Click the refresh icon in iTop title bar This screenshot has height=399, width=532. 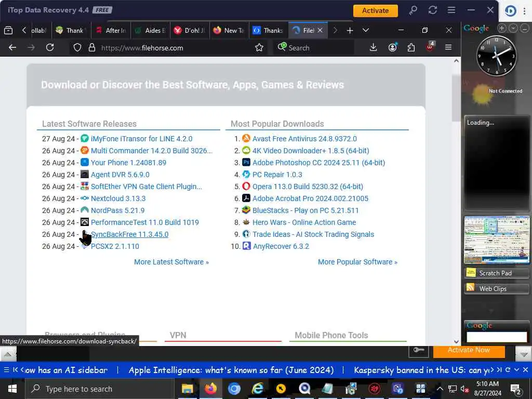(x=433, y=10)
